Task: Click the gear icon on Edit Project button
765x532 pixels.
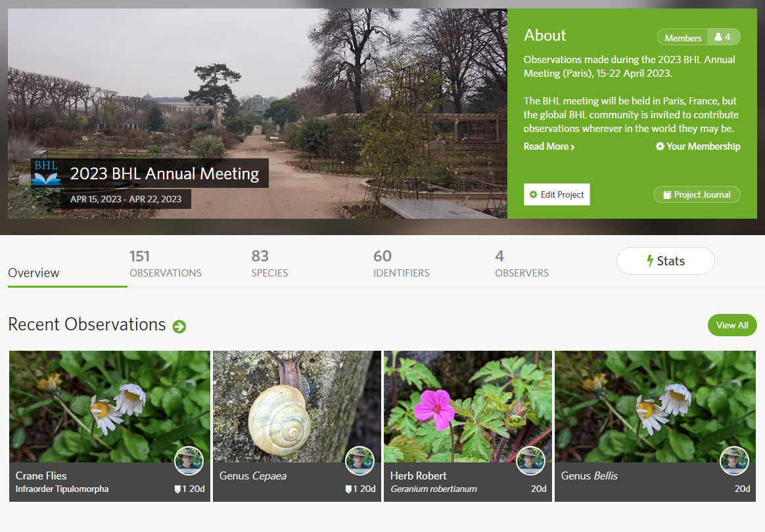Action: (x=533, y=194)
